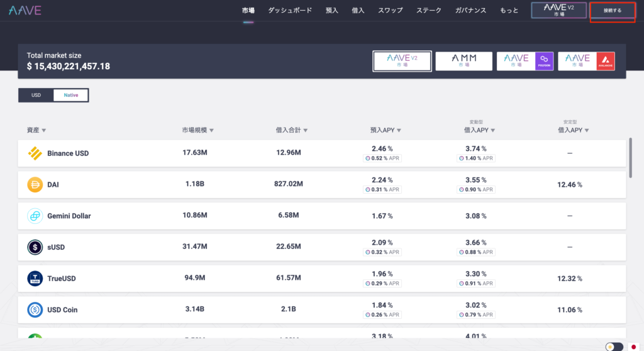The width and height of the screenshot is (644, 351).
Task: Open the スワップ nav tab
Action: pos(390,10)
